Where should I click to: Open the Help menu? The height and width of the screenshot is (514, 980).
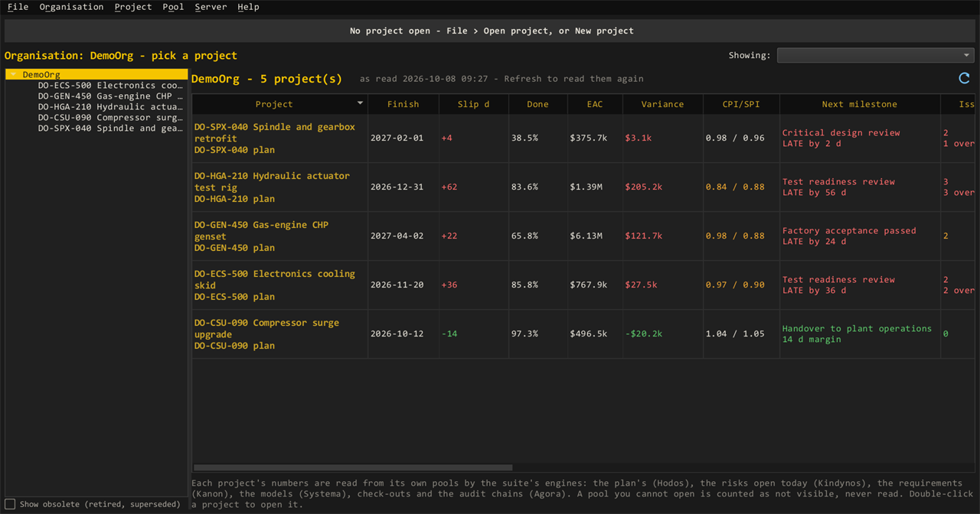point(248,7)
